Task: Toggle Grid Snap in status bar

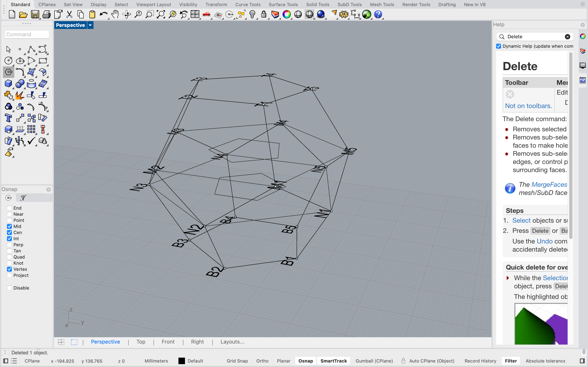Action: 237,361
